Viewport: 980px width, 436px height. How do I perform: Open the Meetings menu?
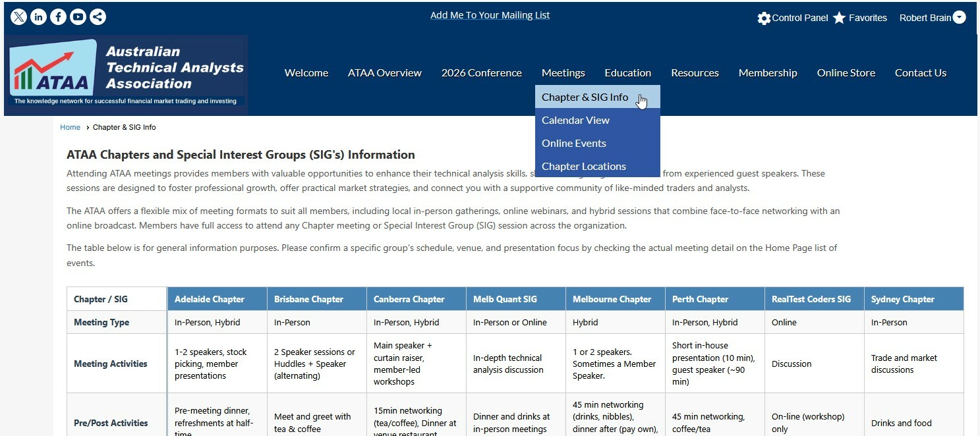click(563, 73)
